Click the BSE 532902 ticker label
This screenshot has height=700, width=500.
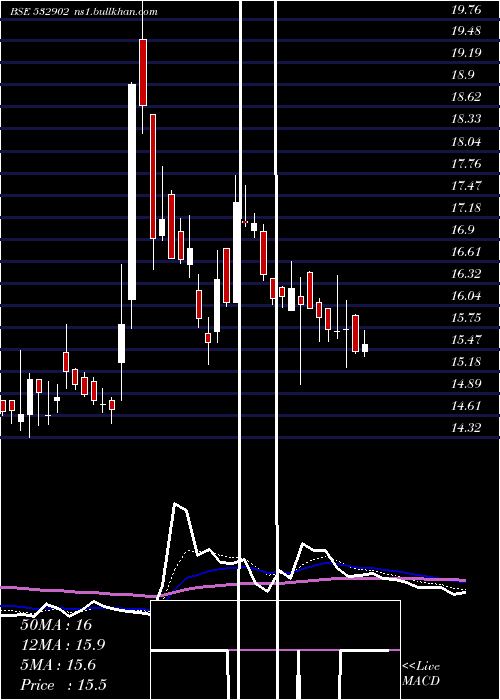coord(40,12)
